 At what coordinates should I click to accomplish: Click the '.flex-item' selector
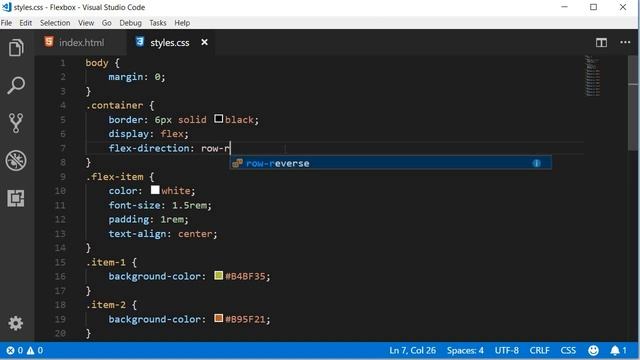coord(114,177)
